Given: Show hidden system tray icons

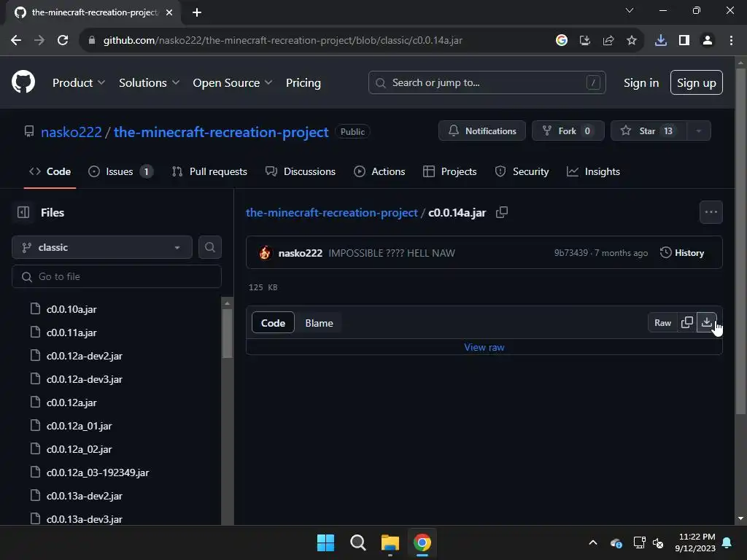Looking at the screenshot, I should pyautogui.click(x=593, y=542).
